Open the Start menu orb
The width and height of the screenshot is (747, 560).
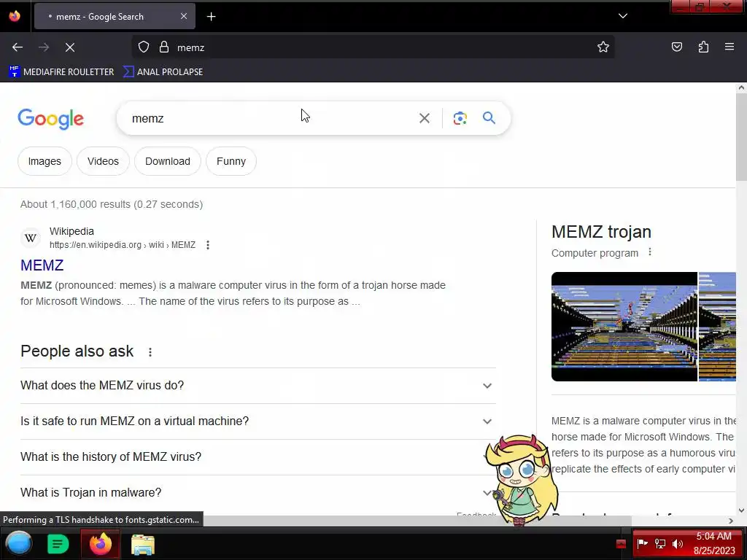[19, 544]
